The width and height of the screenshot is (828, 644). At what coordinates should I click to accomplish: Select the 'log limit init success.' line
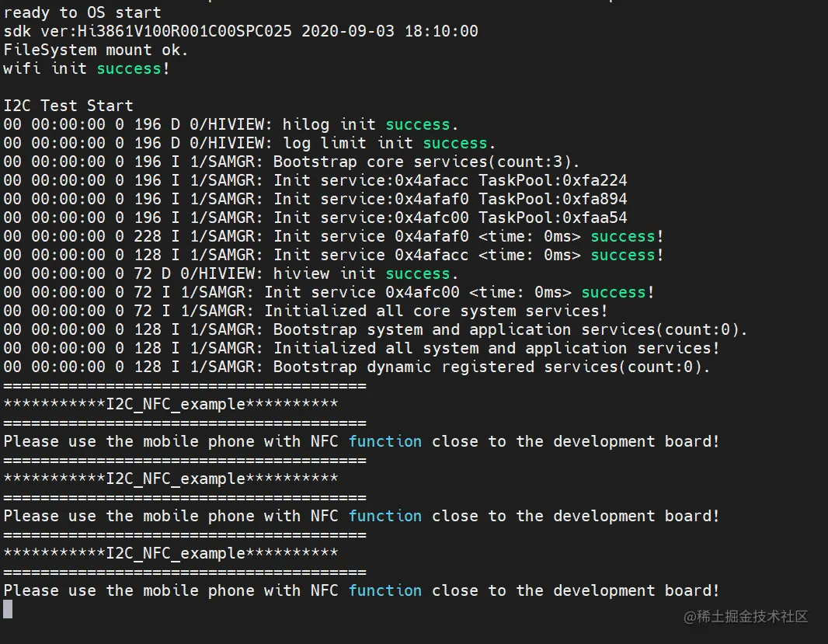click(x=249, y=143)
